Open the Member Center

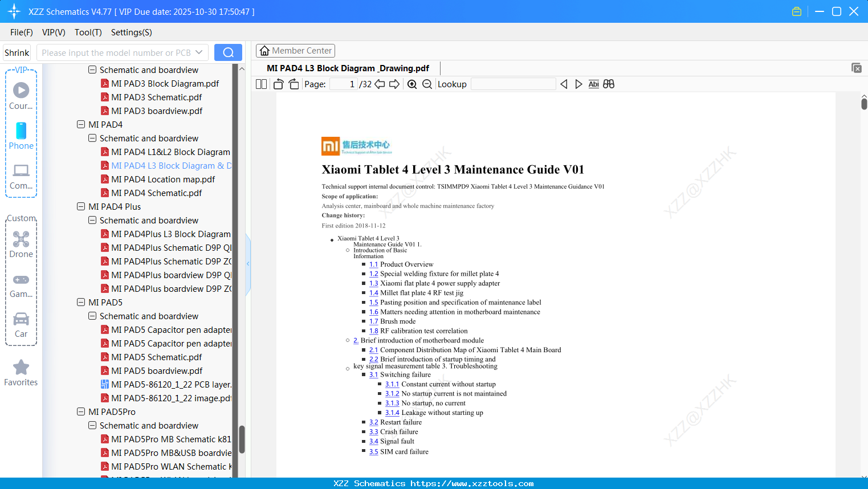point(295,51)
